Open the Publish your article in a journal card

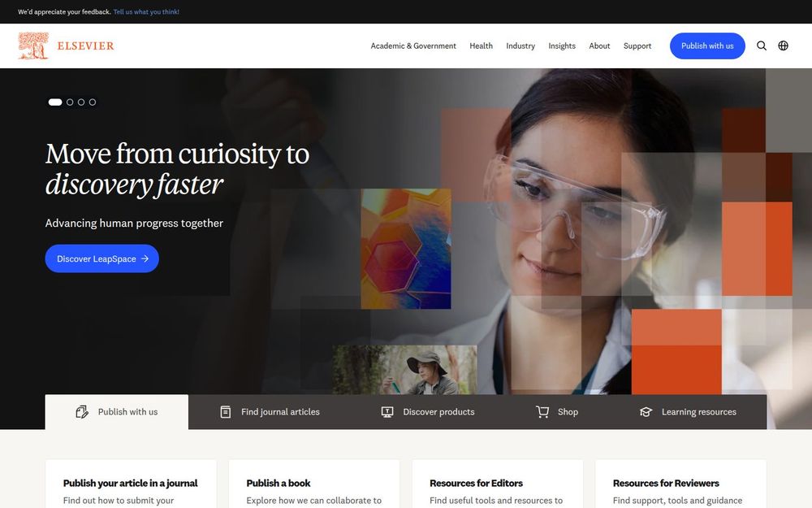[131, 484]
